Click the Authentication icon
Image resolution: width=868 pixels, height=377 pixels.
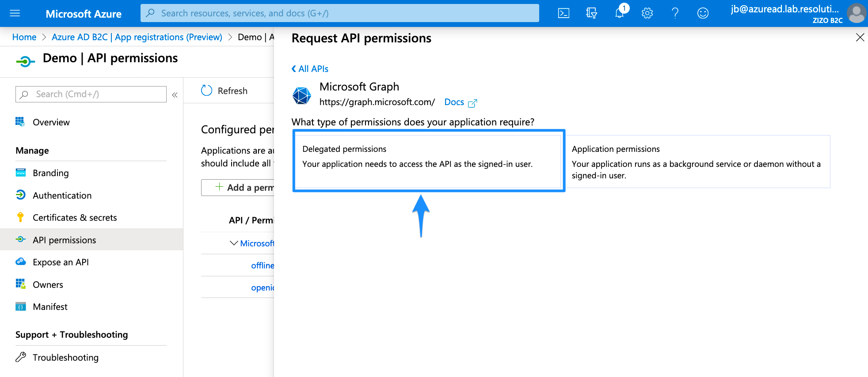click(20, 195)
